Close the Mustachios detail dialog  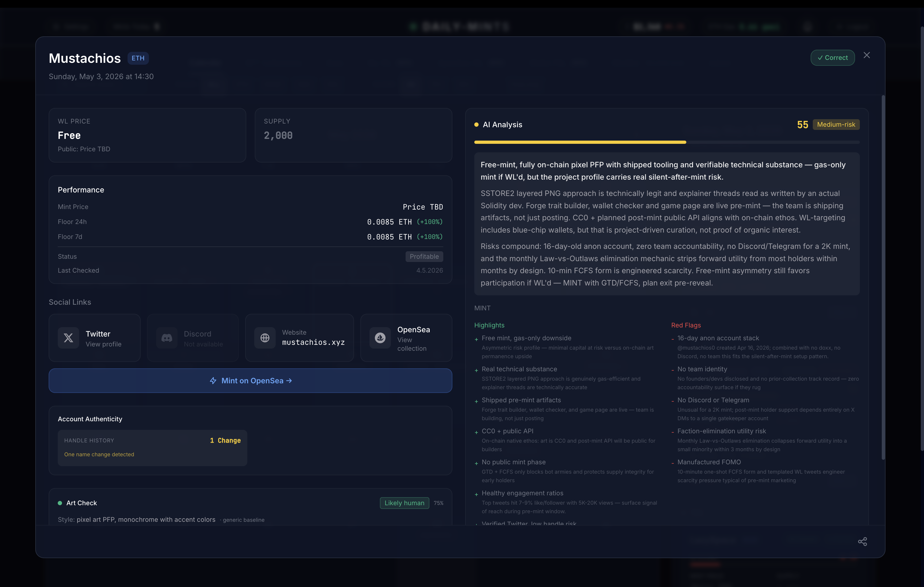point(867,55)
